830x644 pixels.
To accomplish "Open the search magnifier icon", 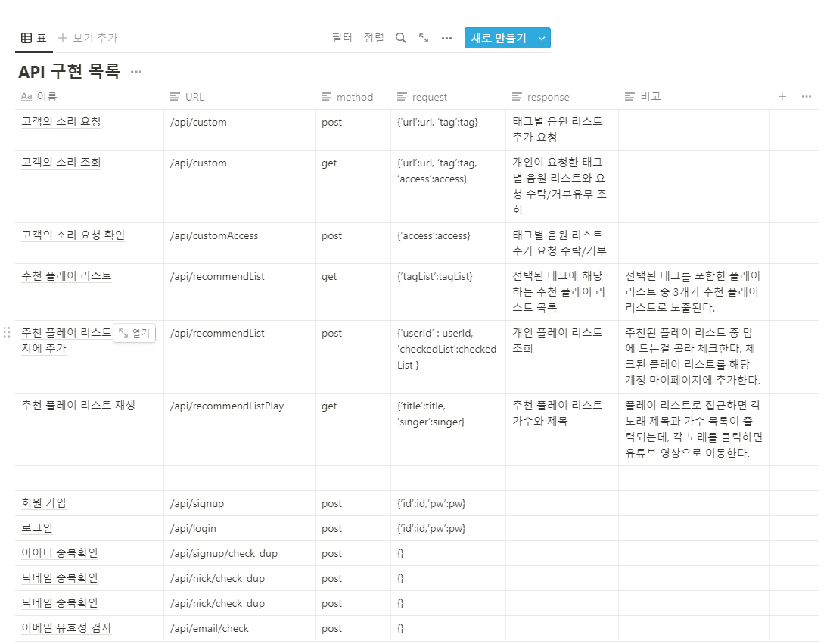I will [x=401, y=38].
